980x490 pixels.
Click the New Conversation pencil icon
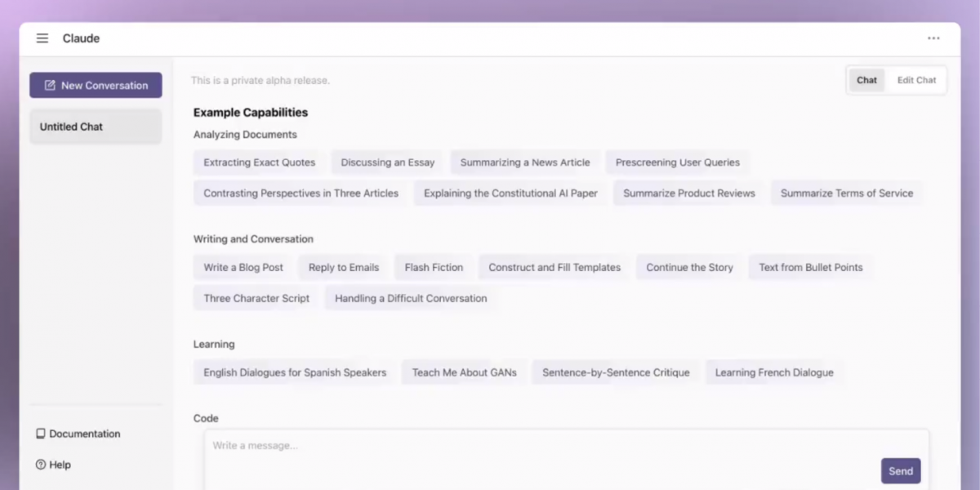50,85
